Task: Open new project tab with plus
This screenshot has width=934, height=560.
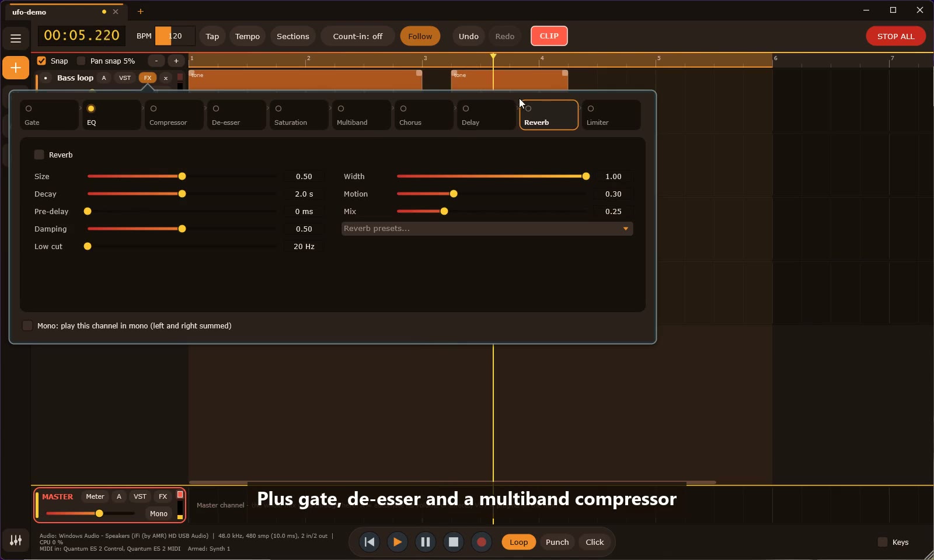Action: 140,11
